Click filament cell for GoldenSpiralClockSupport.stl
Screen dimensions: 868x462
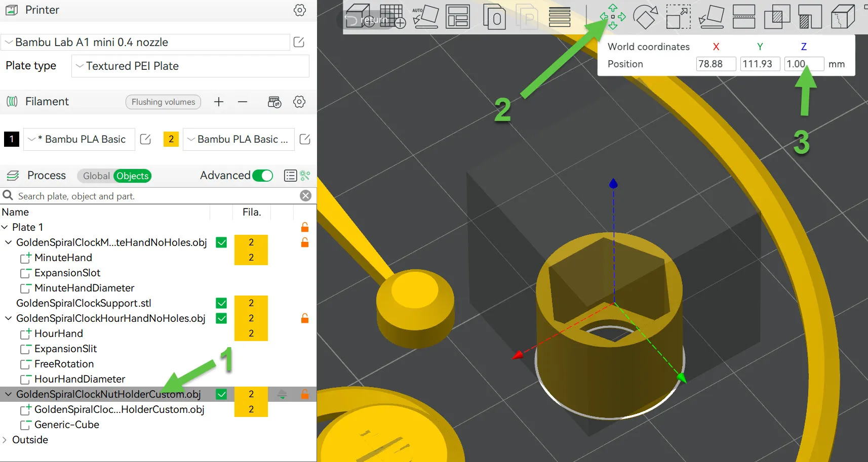coord(251,303)
